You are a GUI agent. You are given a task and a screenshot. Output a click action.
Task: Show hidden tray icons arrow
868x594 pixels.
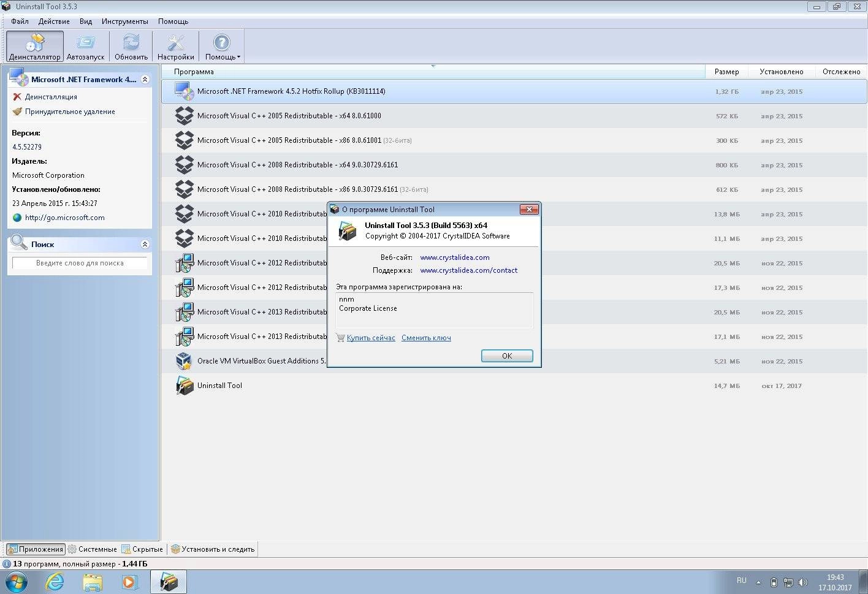tap(758, 582)
